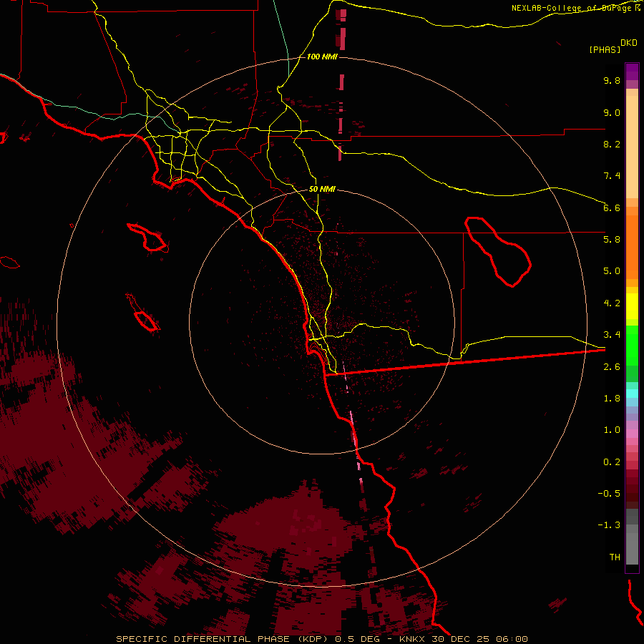Click the 5.8 color scale label
This screenshot has height=644, width=644.
612,240
